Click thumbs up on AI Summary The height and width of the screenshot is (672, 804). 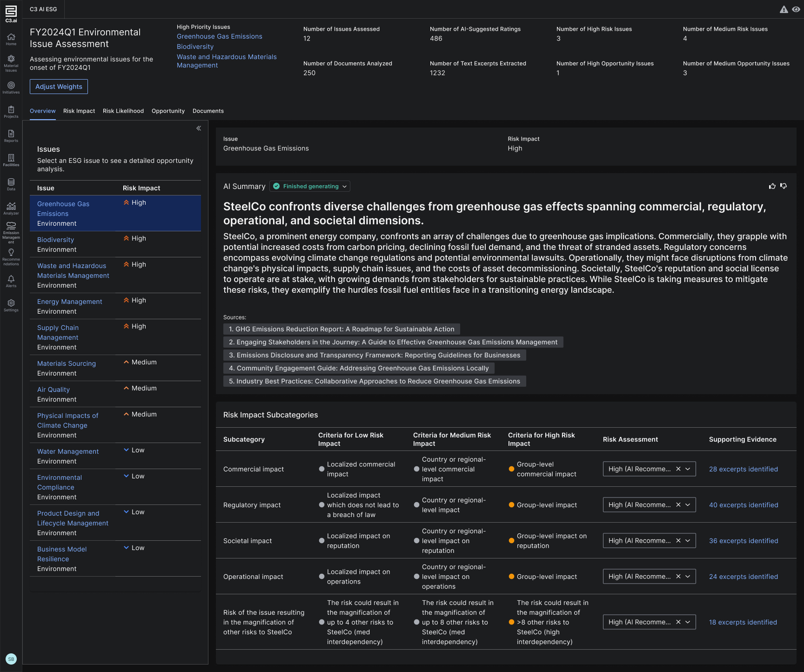pyautogui.click(x=772, y=186)
